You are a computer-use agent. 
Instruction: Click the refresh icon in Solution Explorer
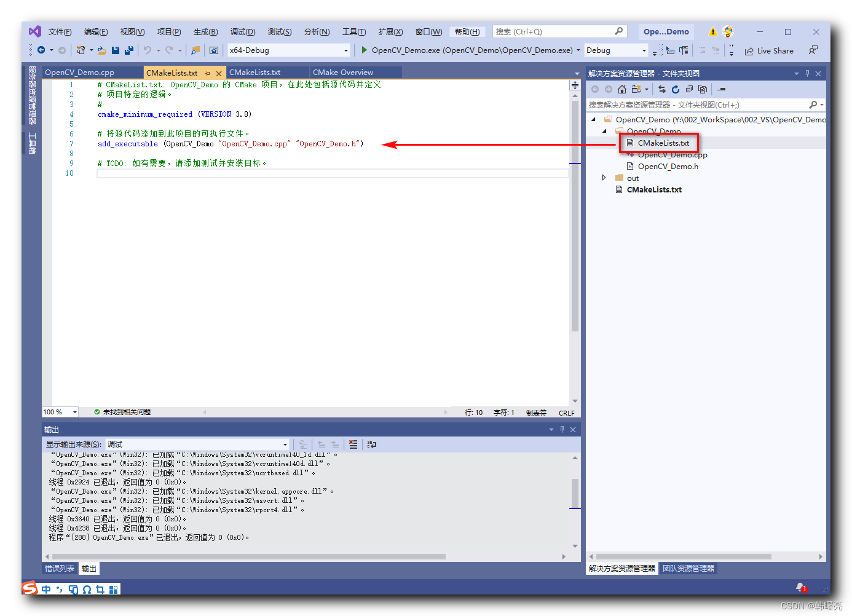pyautogui.click(x=676, y=89)
